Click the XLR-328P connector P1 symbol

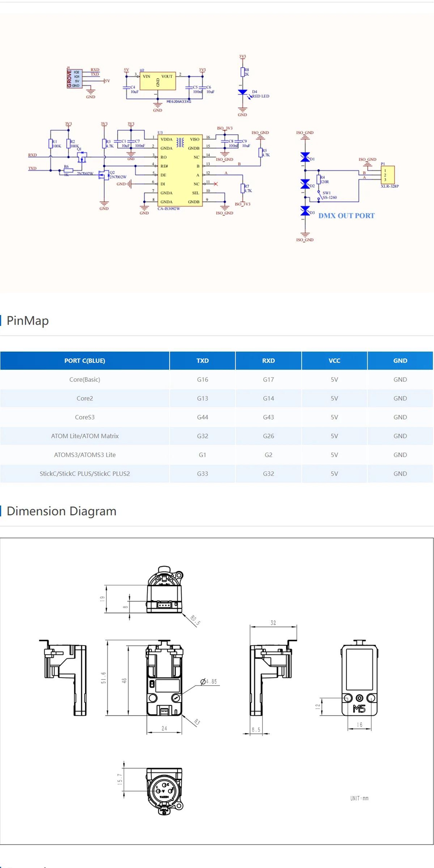(387, 175)
